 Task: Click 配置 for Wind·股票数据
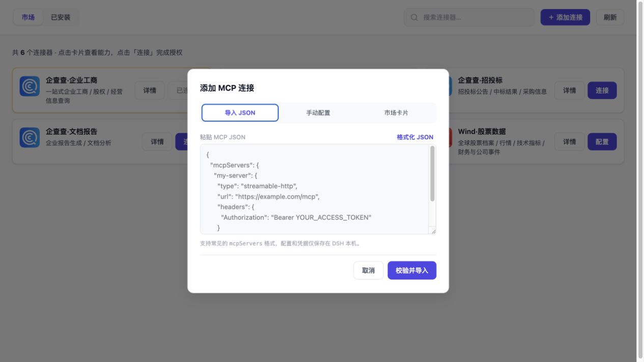tap(602, 142)
